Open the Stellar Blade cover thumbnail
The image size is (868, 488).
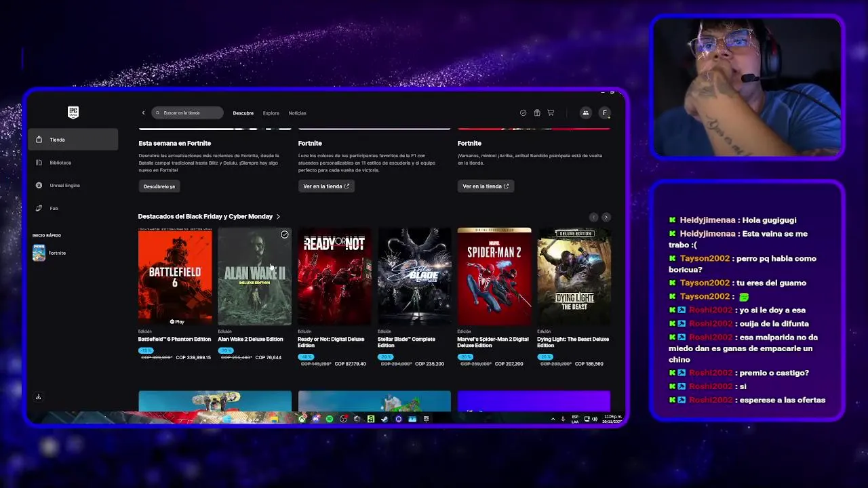[x=414, y=277]
